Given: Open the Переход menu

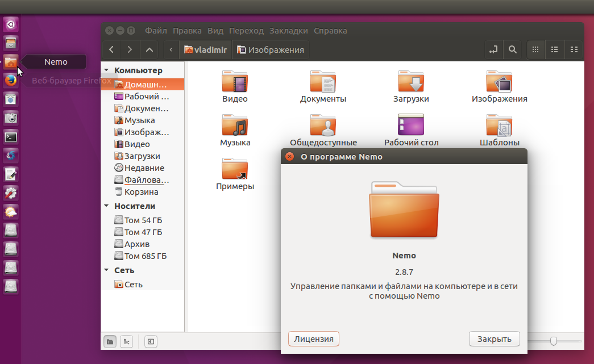Looking at the screenshot, I should (246, 31).
